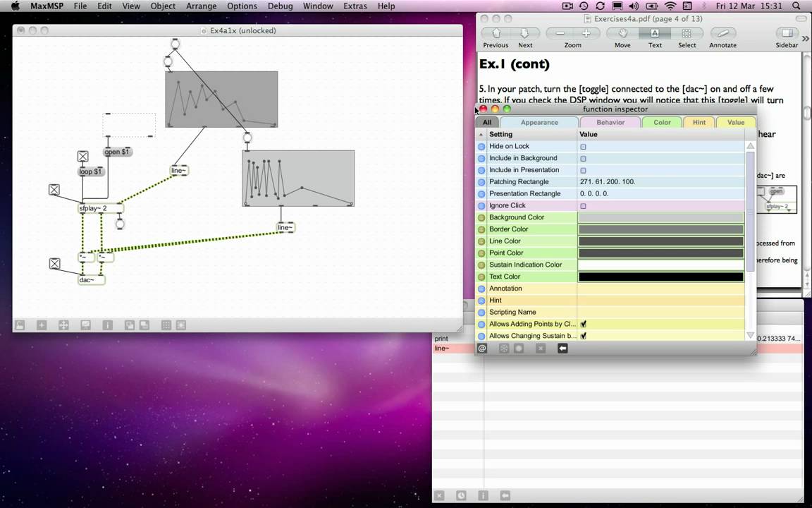Click the Scripting Name value field

point(660,312)
